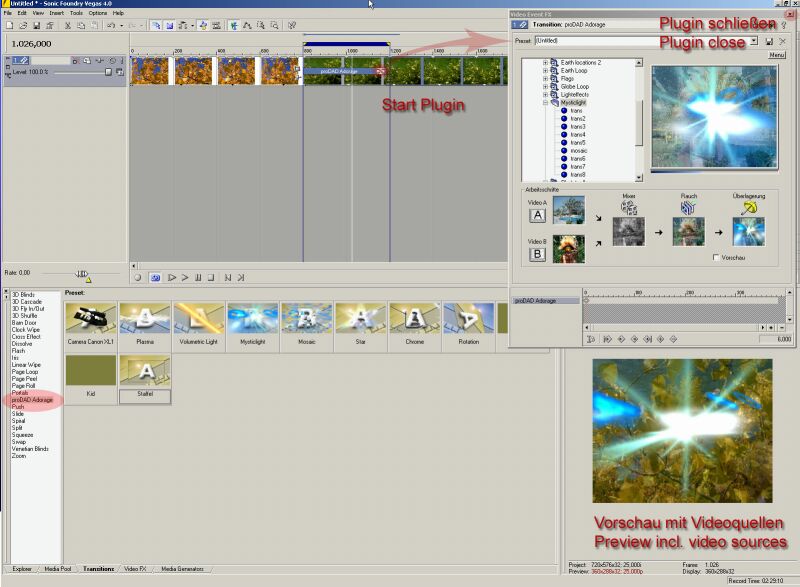Click the New project toolbar icon
Image resolution: width=800 pixels, height=587 pixels.
(x=10, y=25)
